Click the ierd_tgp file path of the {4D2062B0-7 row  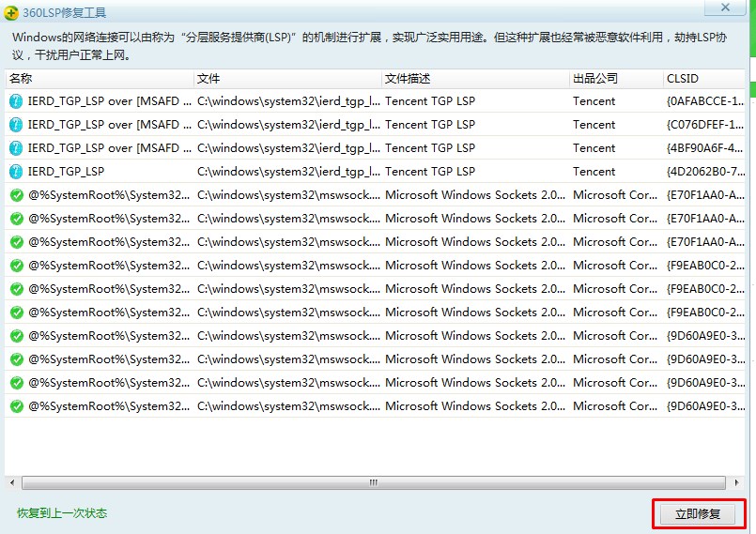(x=289, y=172)
